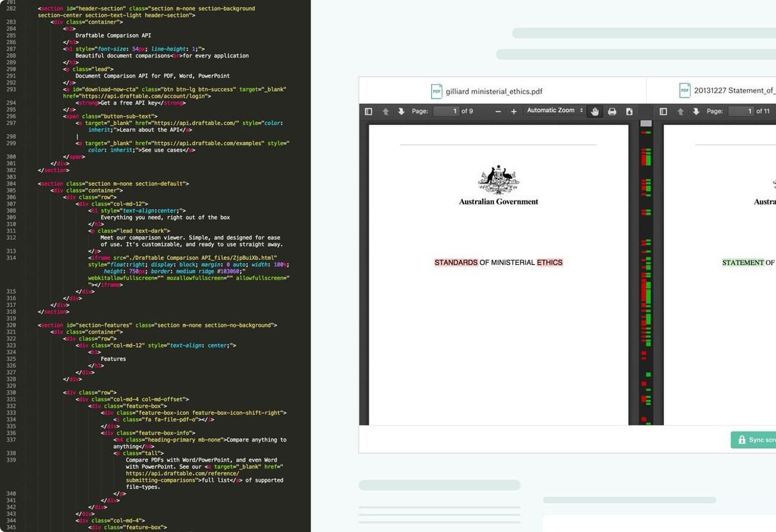Click the previous page arrow in the right viewer

point(680,112)
